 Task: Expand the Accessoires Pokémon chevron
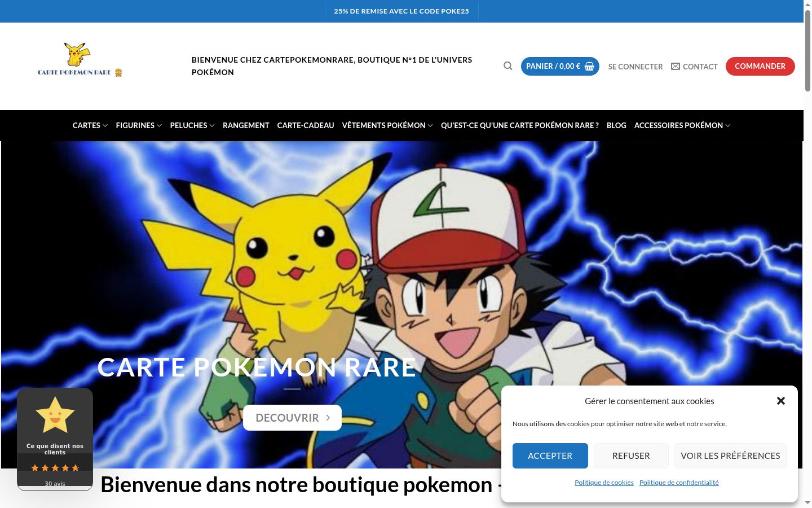click(727, 126)
